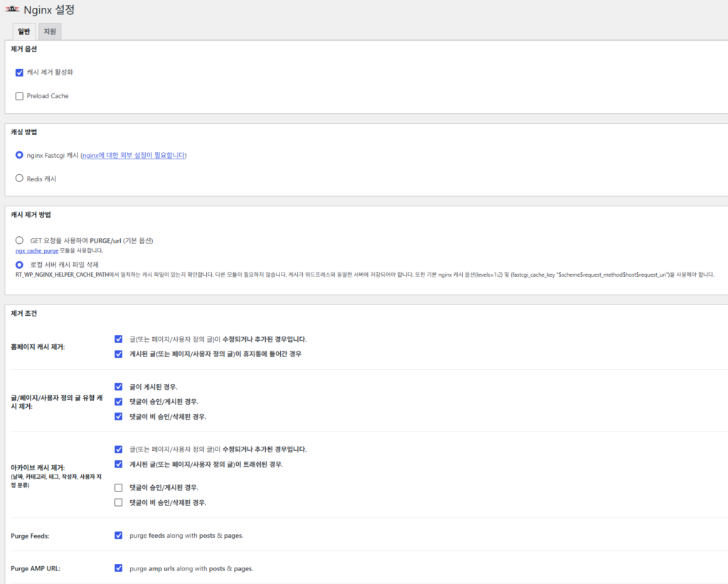
Task: Click the Purge Feeds: label
Action: click(30, 536)
